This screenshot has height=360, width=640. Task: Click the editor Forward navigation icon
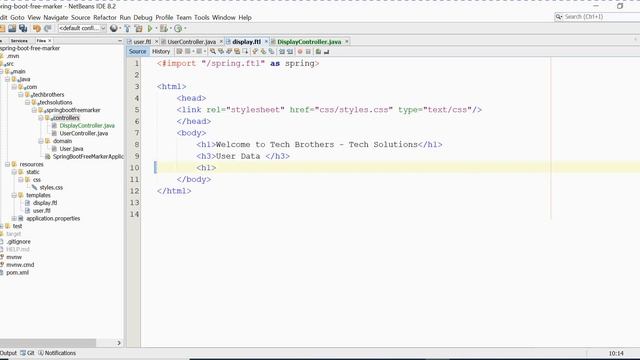(x=200, y=51)
